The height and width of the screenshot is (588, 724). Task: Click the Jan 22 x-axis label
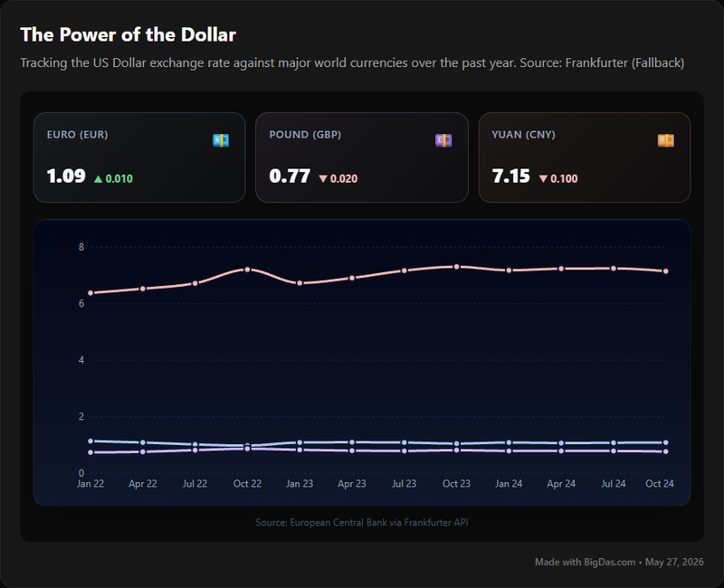90,484
